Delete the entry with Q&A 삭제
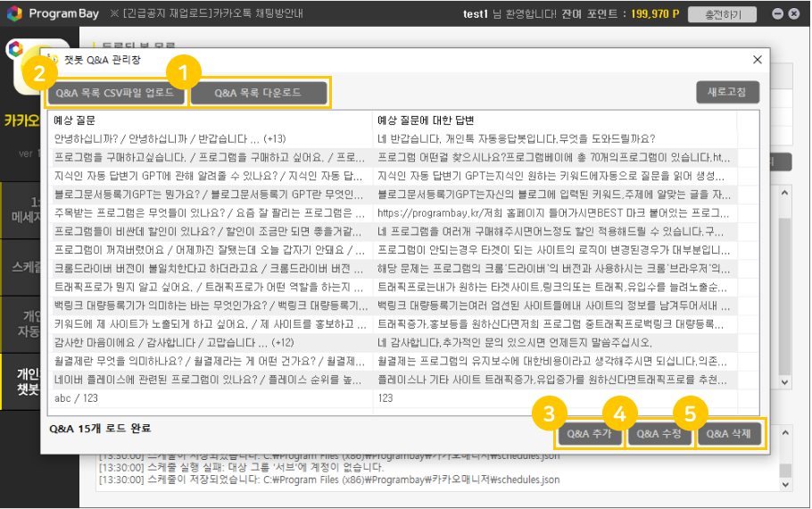The image size is (812, 509). point(730,434)
